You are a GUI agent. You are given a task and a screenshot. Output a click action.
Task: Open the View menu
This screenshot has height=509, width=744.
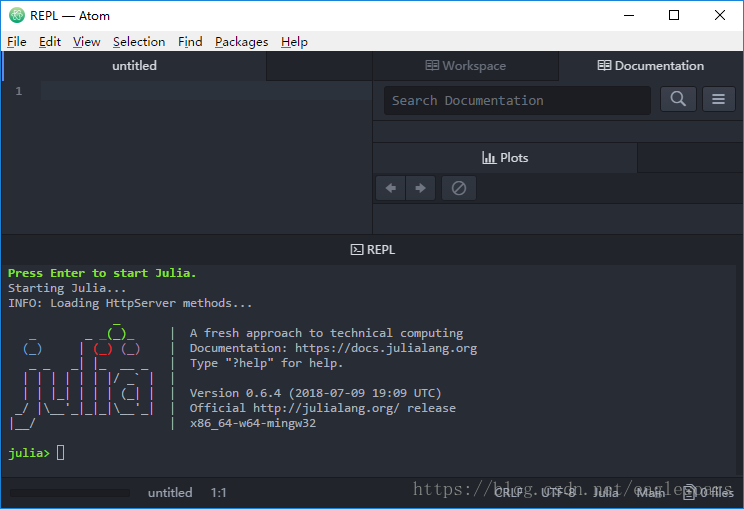86,42
